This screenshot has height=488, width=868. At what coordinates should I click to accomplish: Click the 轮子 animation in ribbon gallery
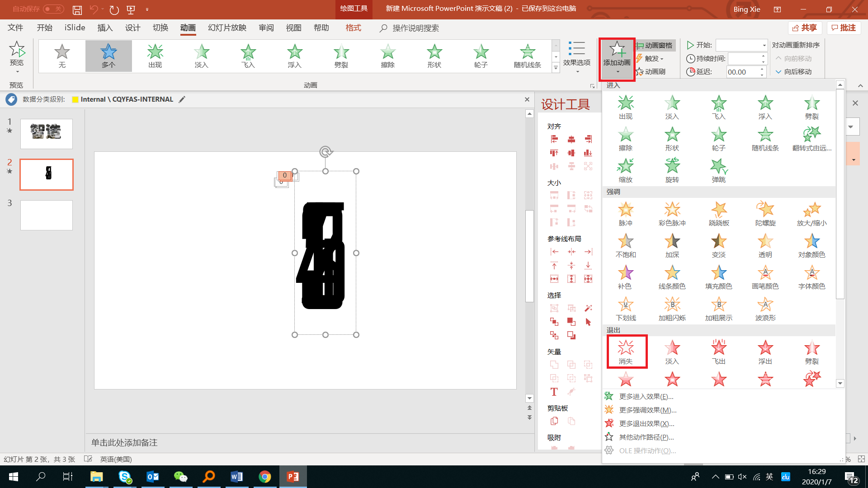coord(481,56)
